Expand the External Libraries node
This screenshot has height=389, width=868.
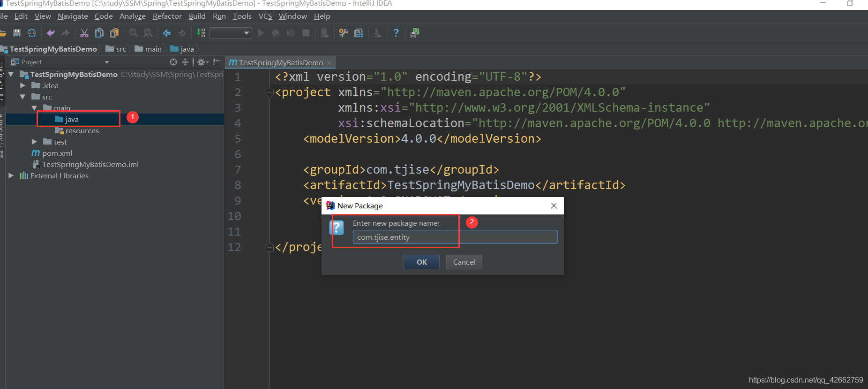click(11, 175)
